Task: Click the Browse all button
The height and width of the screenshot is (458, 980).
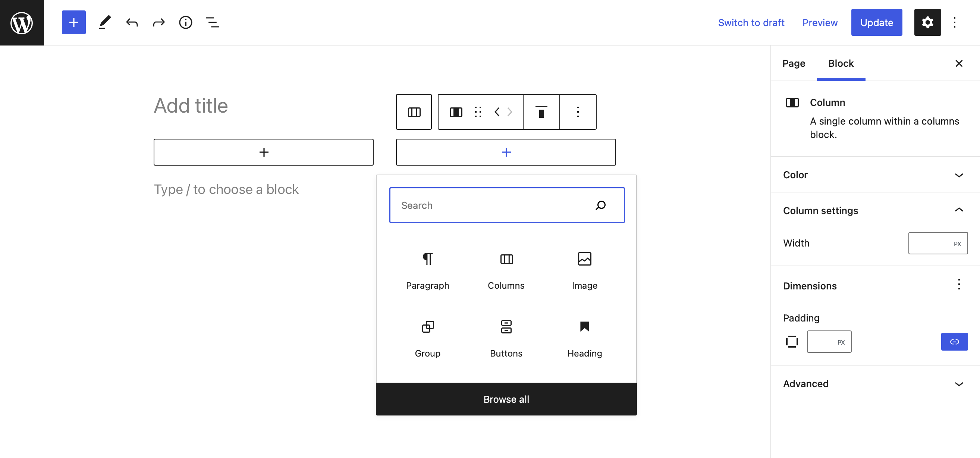Action: (x=506, y=399)
